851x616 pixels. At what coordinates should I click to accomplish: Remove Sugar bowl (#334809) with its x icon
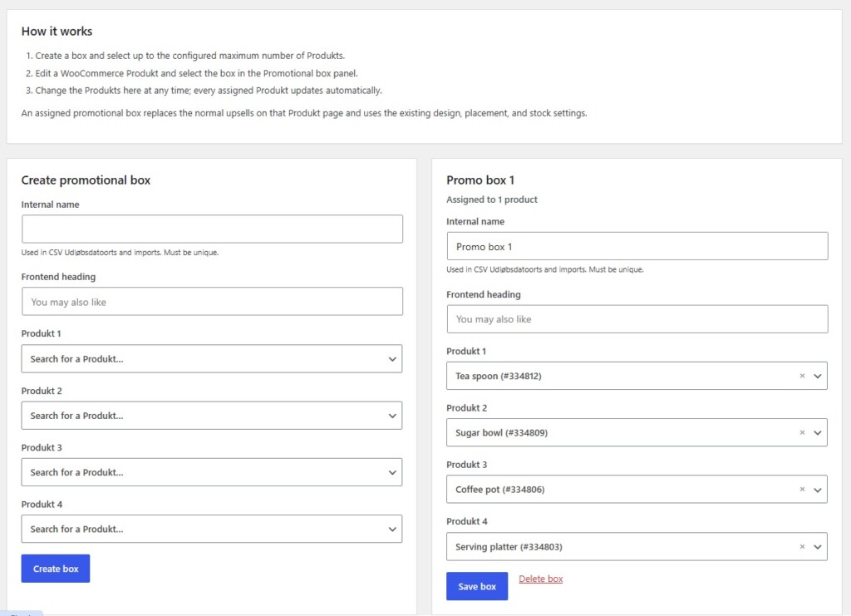(x=802, y=432)
